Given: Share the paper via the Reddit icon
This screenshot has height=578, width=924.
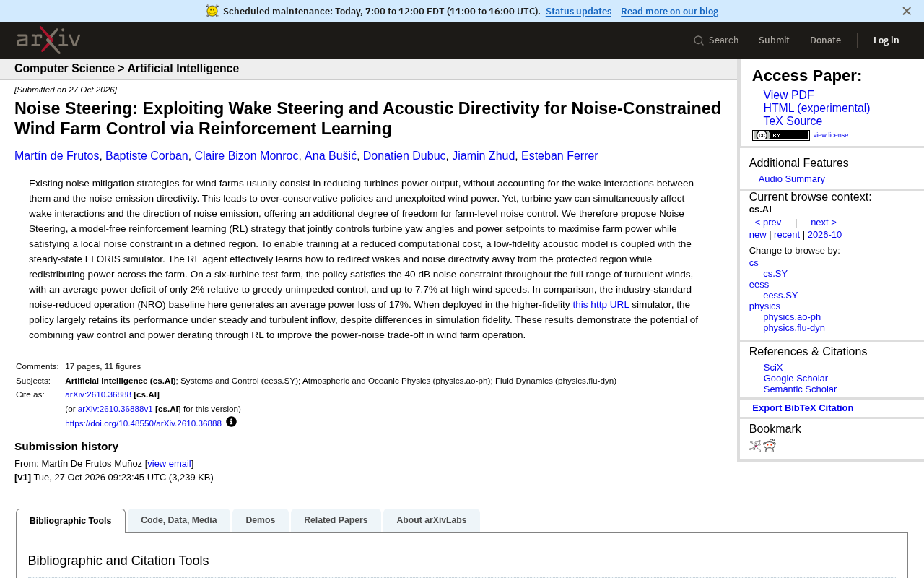Looking at the screenshot, I should 770,445.
